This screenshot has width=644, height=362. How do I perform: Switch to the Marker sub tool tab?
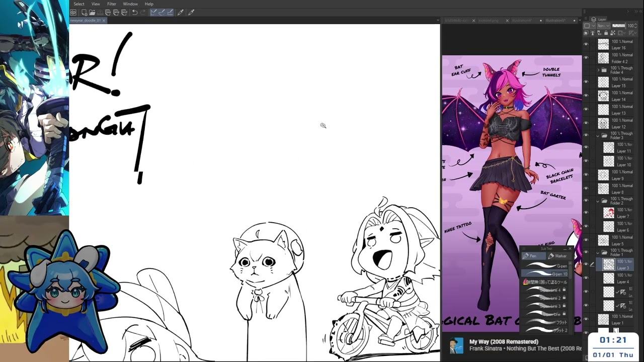click(559, 256)
